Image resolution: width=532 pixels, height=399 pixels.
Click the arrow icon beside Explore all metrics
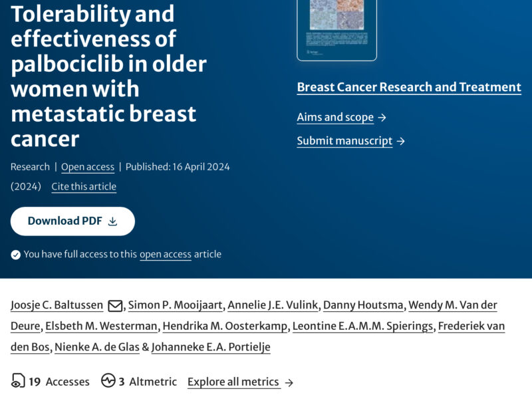tap(287, 382)
